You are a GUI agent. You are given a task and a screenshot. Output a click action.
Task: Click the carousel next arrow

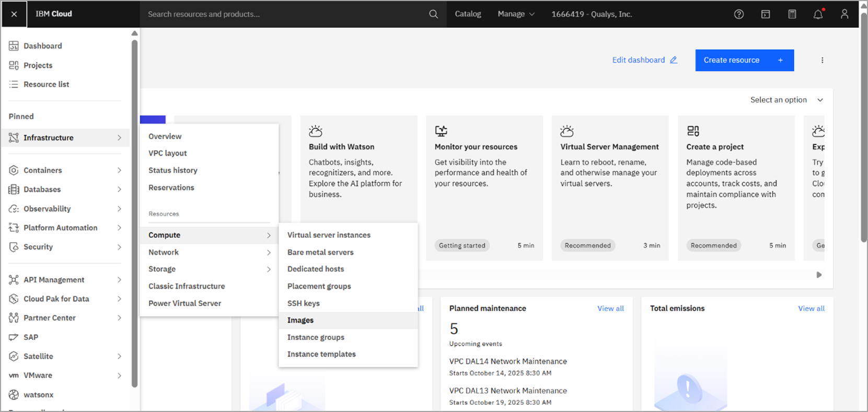pos(819,275)
